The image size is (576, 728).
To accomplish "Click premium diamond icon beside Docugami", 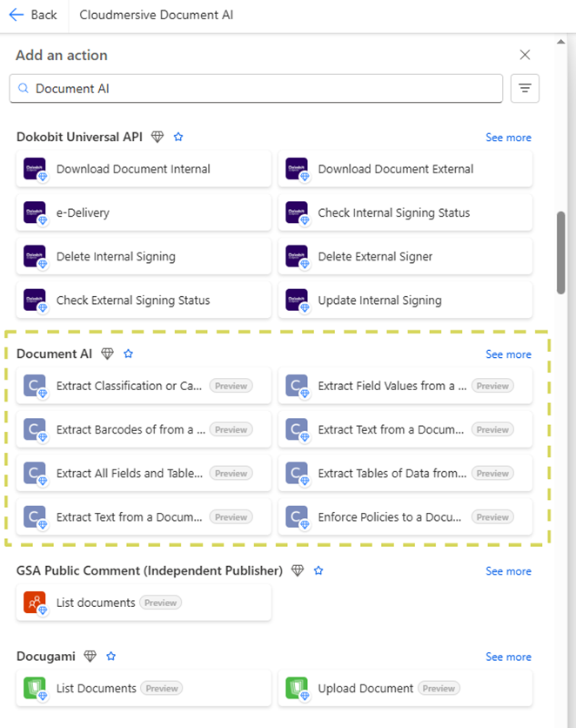I will coord(90,656).
